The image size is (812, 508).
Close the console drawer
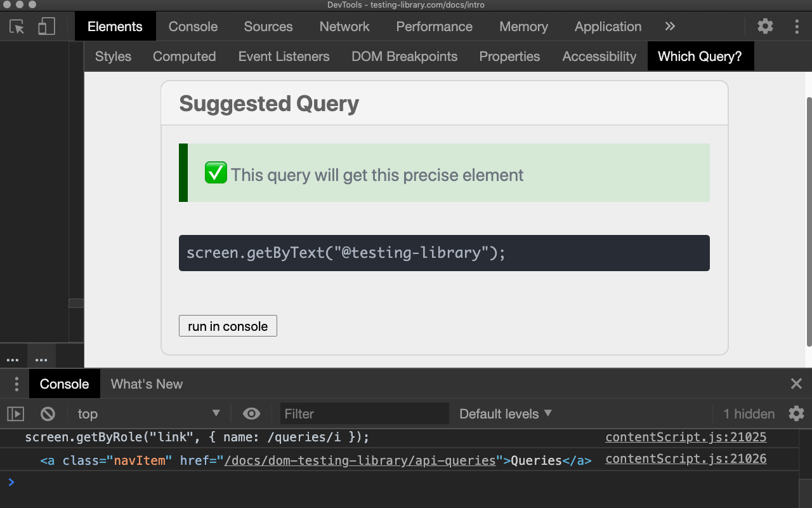point(796,384)
